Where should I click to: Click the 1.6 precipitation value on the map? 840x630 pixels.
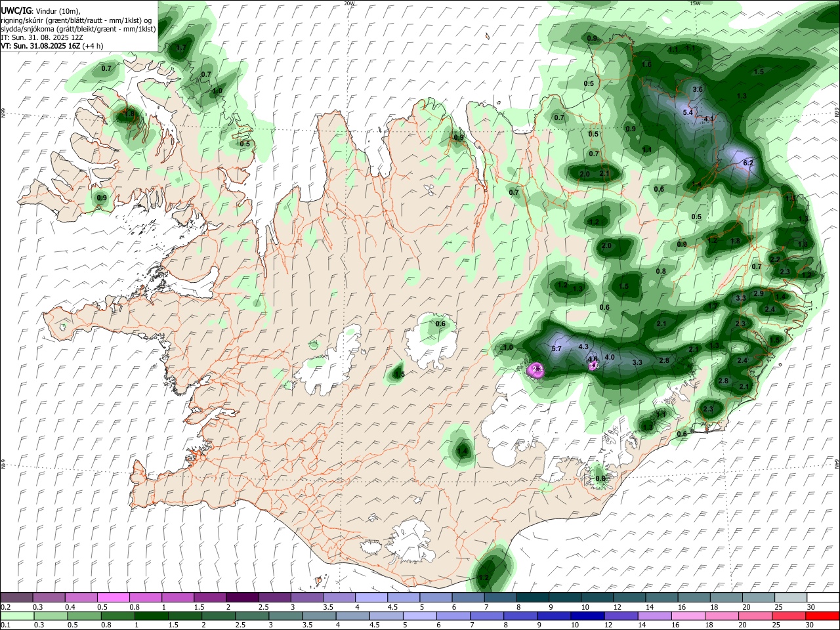646,64
